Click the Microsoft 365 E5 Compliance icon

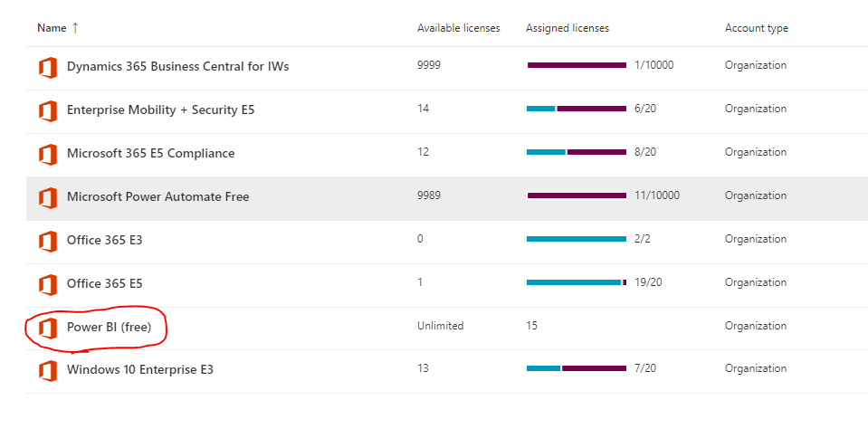48,155
